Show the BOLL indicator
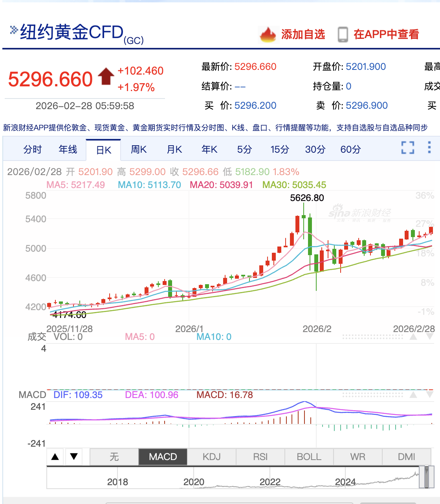Image resolution: width=440 pixels, height=504 pixels. click(309, 457)
